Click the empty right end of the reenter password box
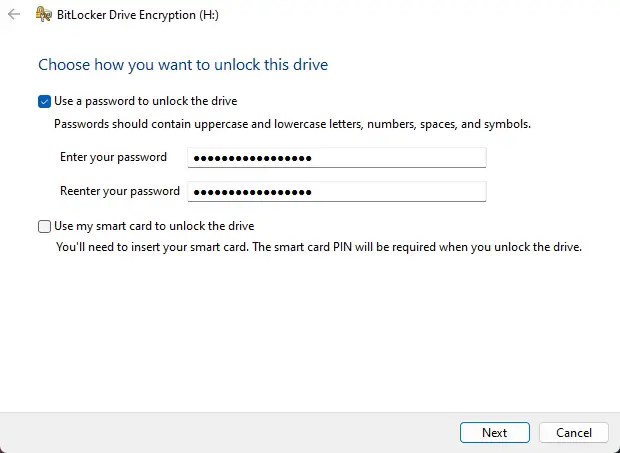Screen dimensions: 620x453 440,191
